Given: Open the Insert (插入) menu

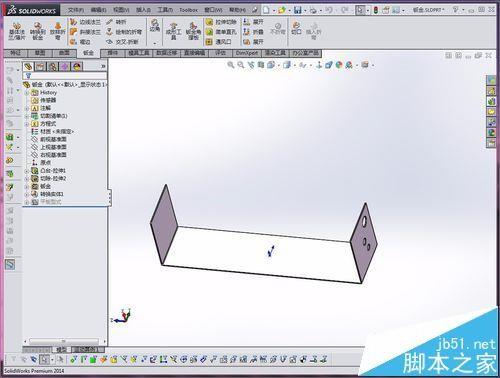Looking at the screenshot, I should (x=143, y=10).
